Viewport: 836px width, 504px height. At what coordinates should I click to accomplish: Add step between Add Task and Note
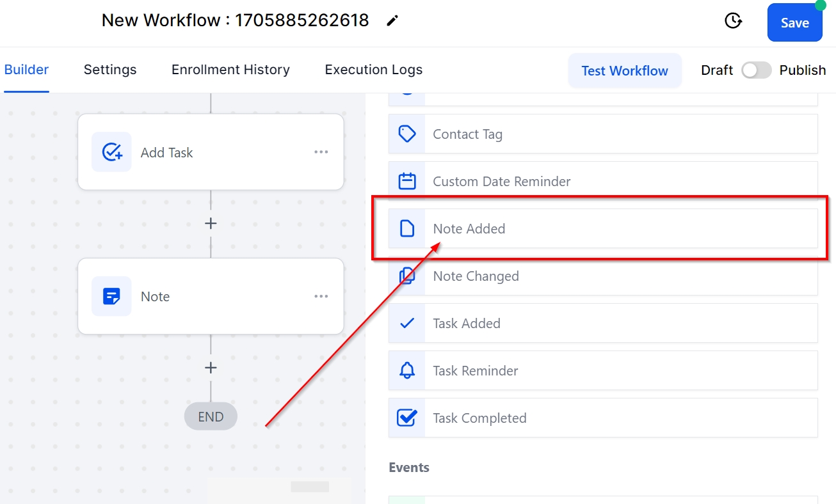point(211,223)
